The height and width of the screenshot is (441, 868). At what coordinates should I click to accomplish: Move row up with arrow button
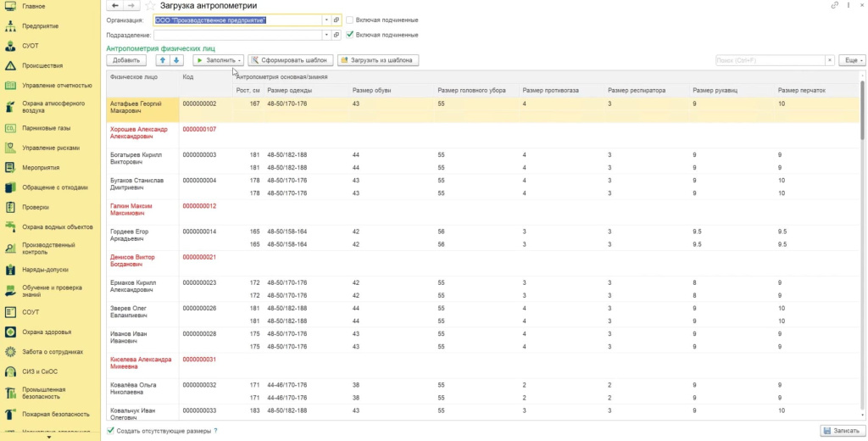[163, 60]
